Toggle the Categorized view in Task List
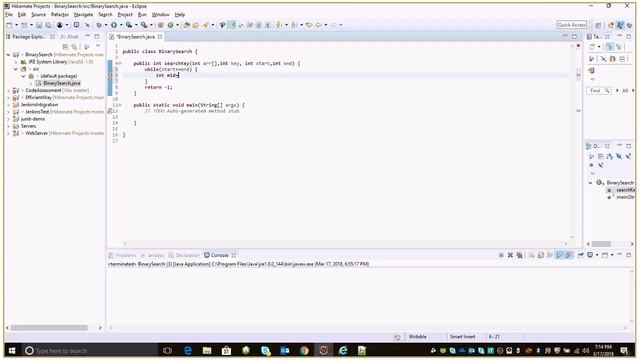This screenshot has height=360, width=640. (610, 47)
